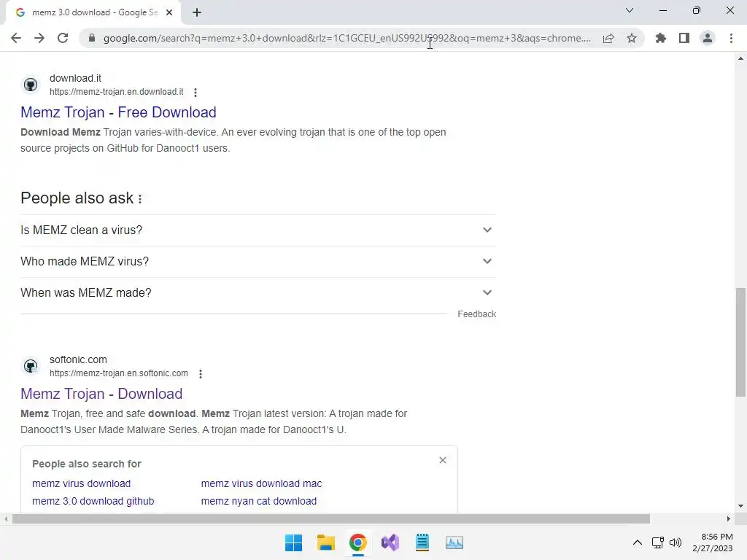Click the horizontal scrollbar thumb
This screenshot has width=747, height=560.
(331, 518)
